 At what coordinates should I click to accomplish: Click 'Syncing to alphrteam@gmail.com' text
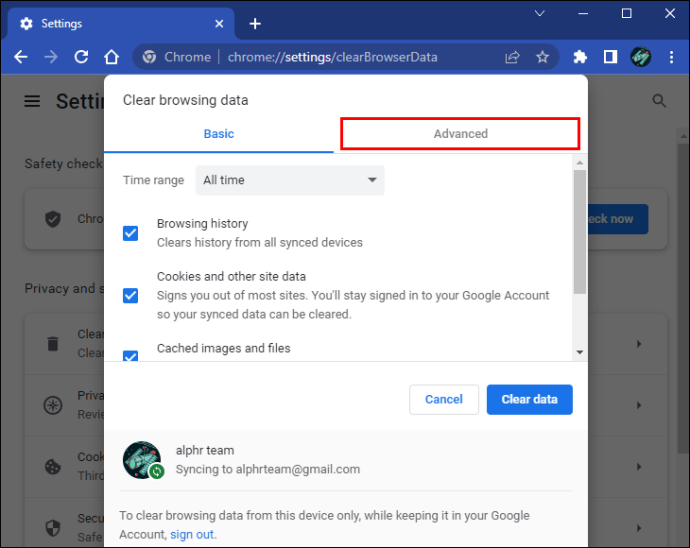pos(268,469)
